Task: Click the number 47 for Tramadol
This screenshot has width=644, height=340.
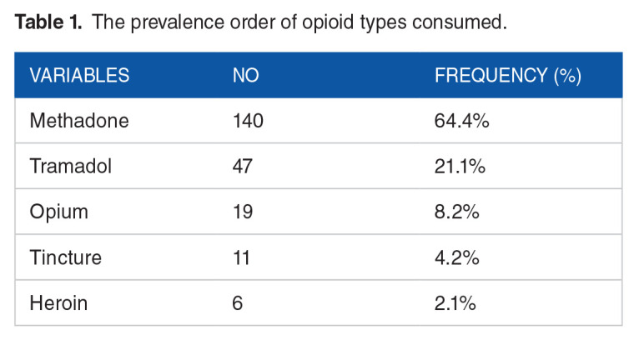Action: tap(243, 167)
